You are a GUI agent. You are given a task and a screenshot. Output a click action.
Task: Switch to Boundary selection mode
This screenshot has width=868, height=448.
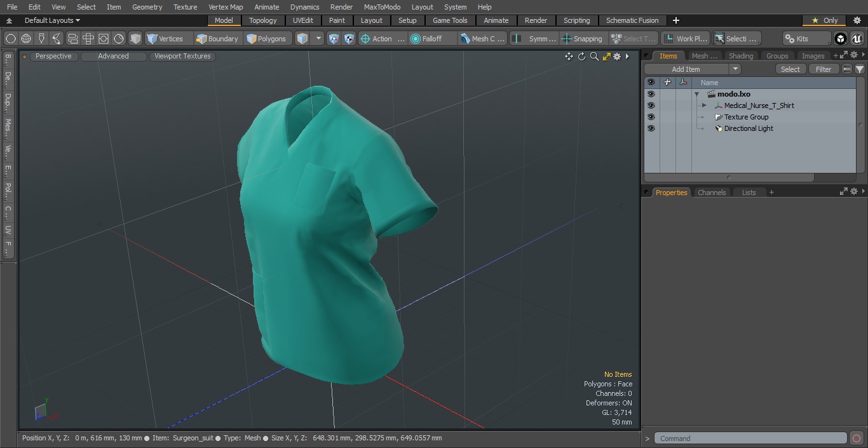point(217,39)
